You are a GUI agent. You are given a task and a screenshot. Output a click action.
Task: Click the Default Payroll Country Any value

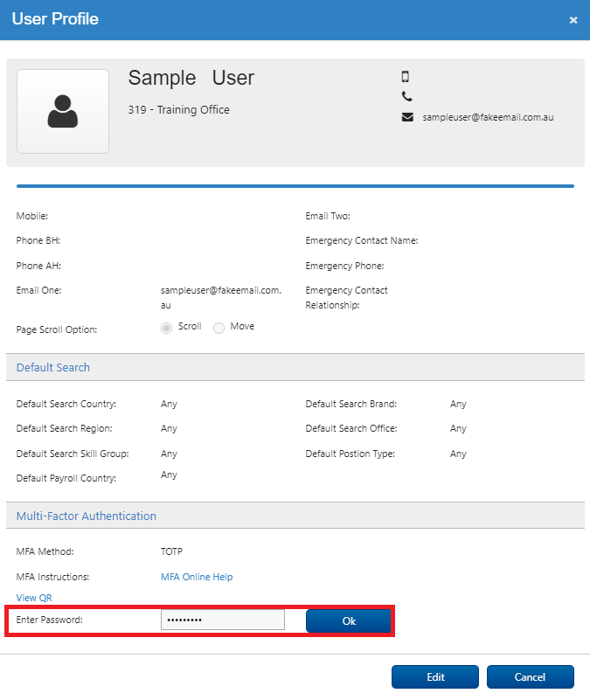(169, 475)
